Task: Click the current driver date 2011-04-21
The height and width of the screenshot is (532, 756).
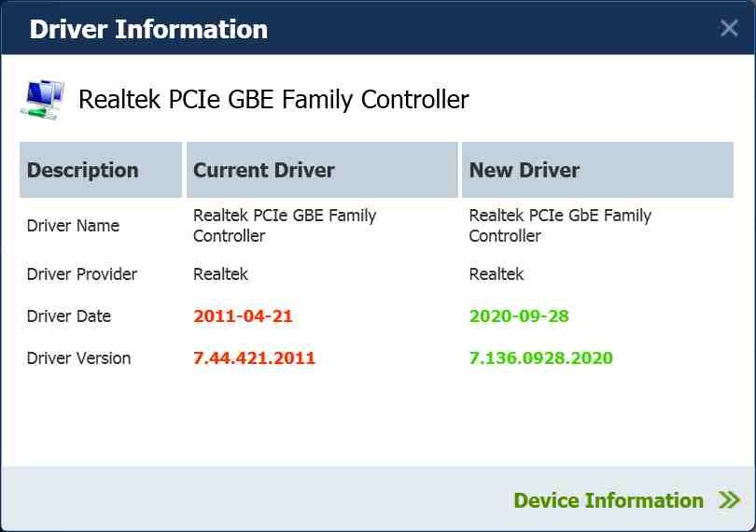Action: [x=243, y=315]
